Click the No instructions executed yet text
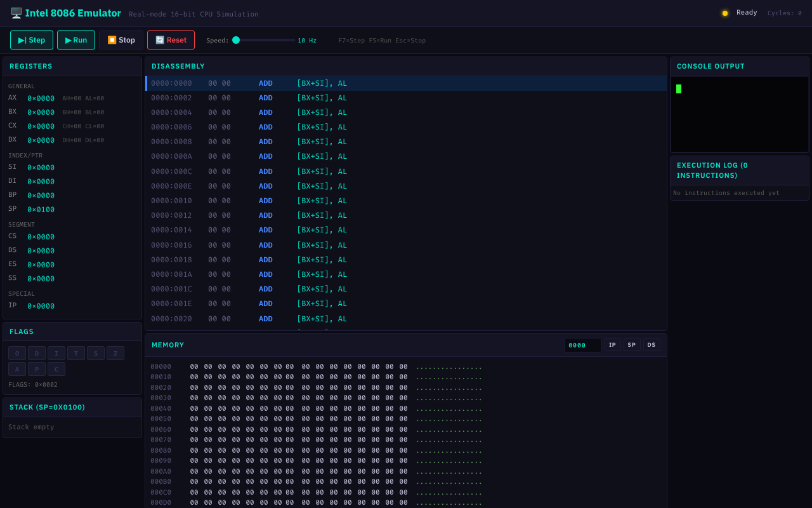Screen dimensions: 812x508 pyautogui.click(x=726, y=193)
